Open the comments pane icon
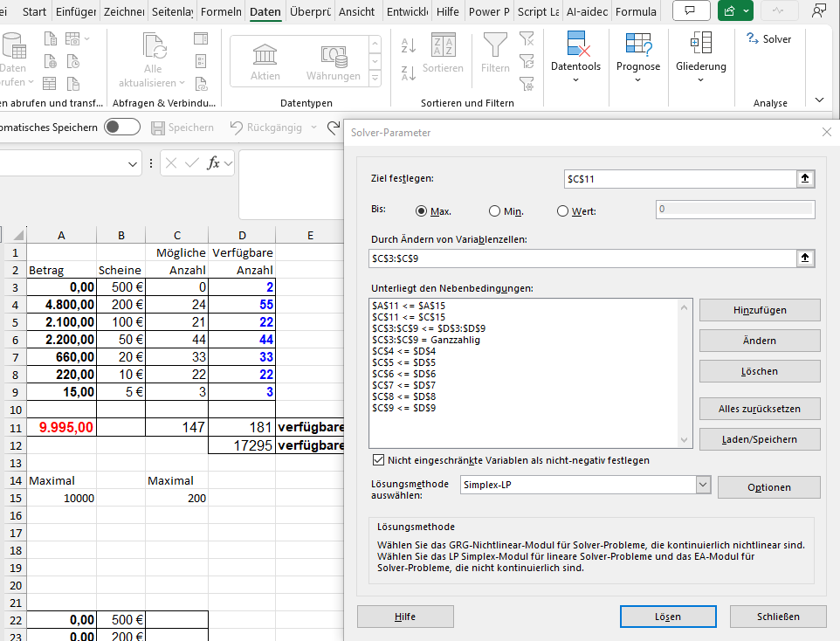Screen dimensions: 840x641 coord(691,10)
